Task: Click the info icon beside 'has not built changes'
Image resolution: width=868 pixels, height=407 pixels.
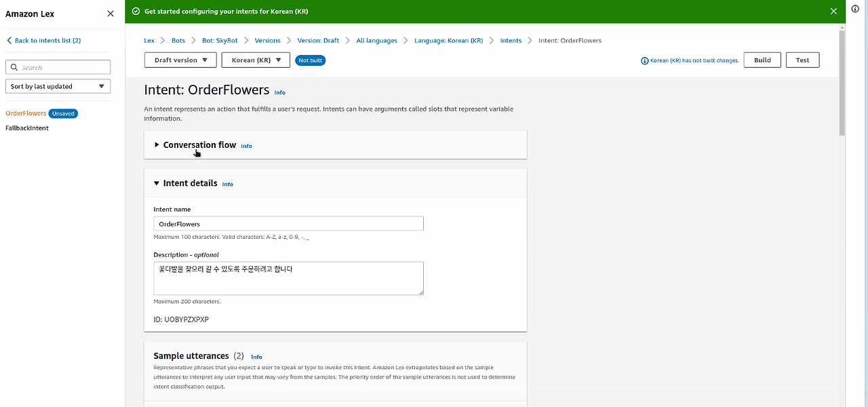Action: [644, 60]
